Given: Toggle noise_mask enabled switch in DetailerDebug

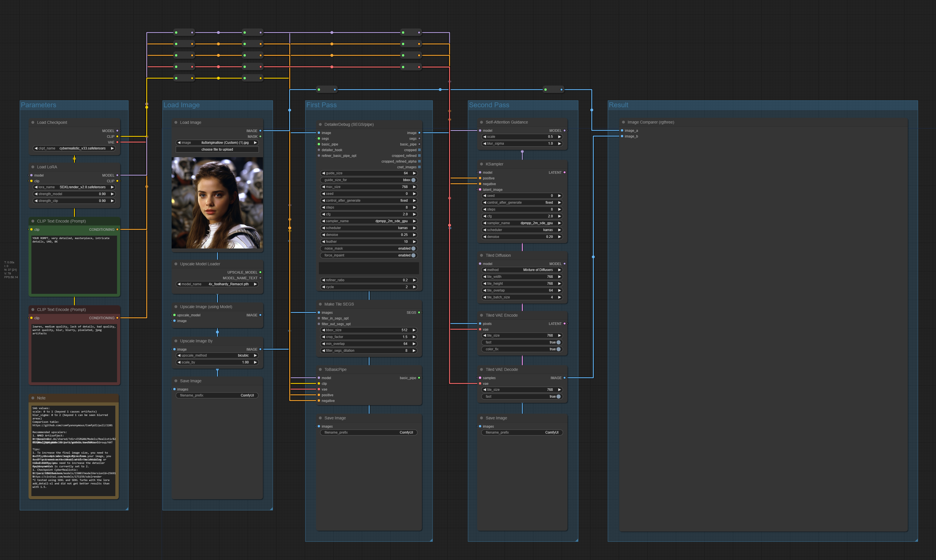Looking at the screenshot, I should (413, 249).
